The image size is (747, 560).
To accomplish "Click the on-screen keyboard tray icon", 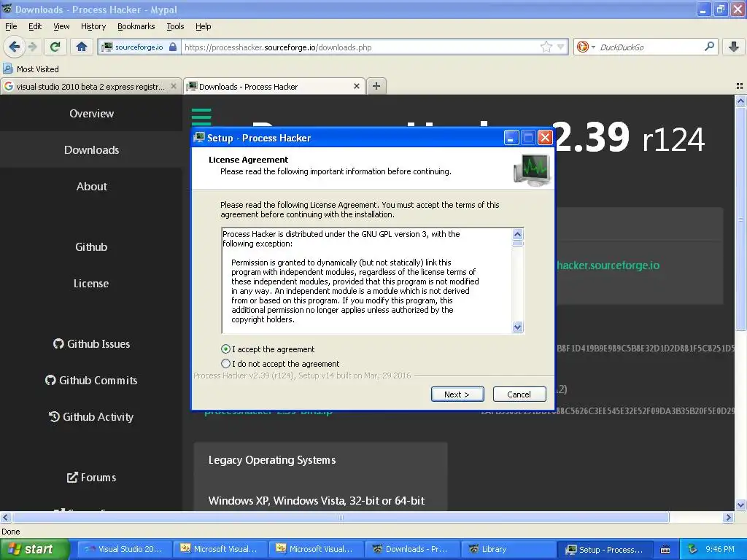I will (x=665, y=550).
